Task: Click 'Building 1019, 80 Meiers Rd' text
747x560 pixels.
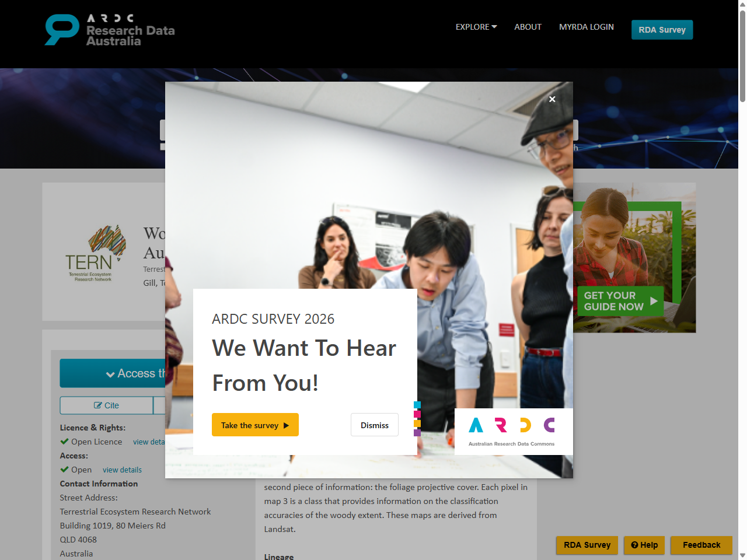Action: [x=113, y=526]
